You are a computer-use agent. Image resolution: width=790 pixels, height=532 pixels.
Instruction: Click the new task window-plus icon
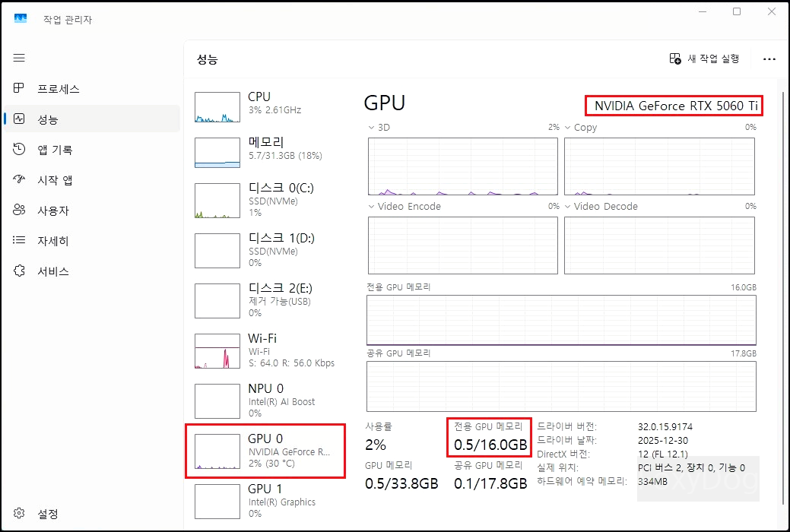point(675,59)
